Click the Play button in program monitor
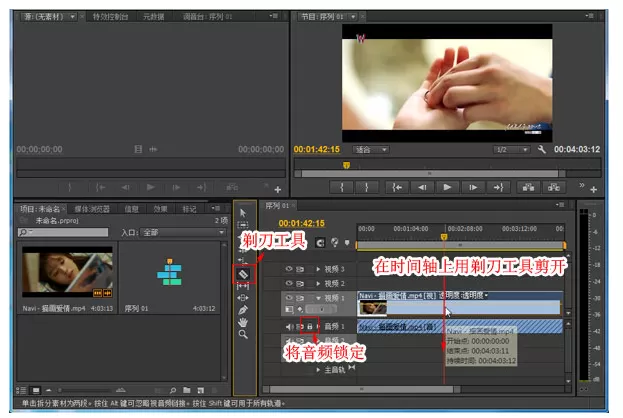This screenshot has height=418, width=623. tap(447, 187)
